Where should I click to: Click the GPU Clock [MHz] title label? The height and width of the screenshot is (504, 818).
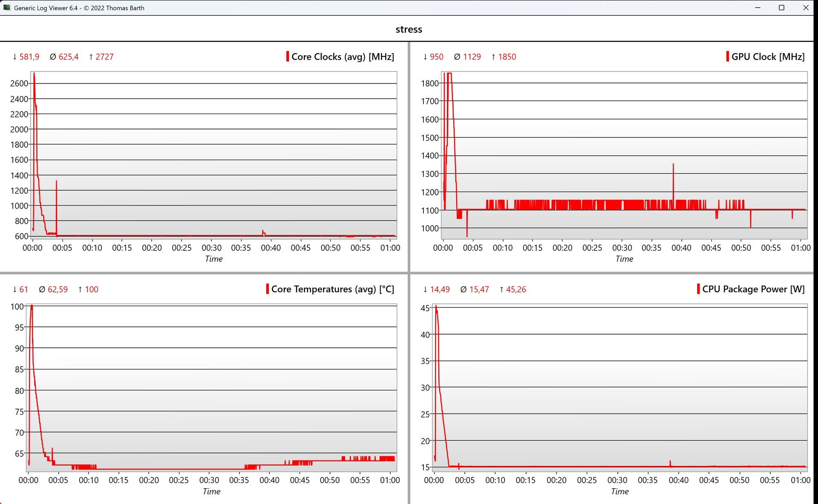click(768, 57)
